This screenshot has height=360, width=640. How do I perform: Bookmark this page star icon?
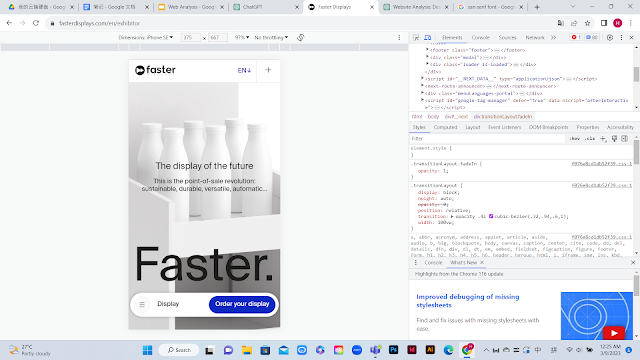pos(587,23)
